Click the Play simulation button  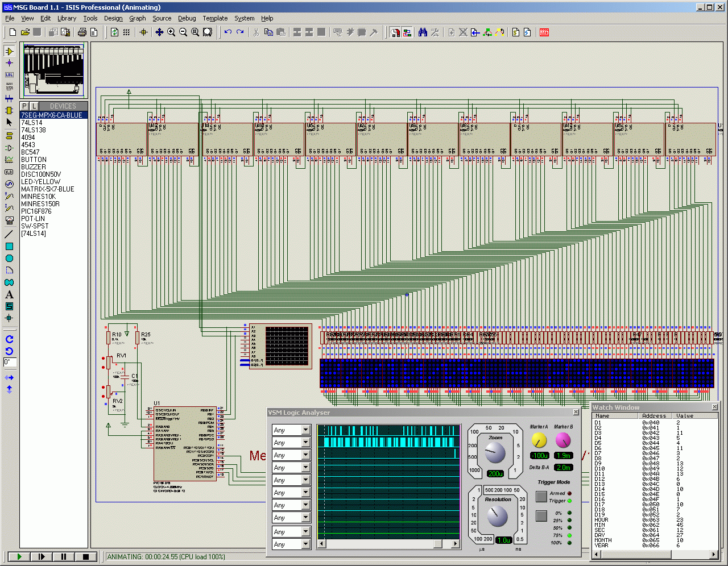point(19,557)
